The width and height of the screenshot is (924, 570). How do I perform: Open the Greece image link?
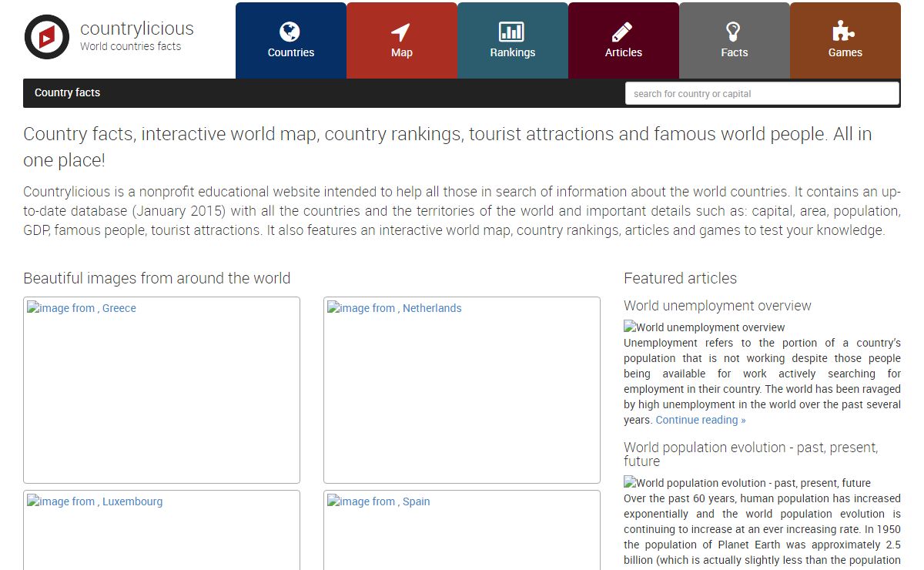[82, 308]
